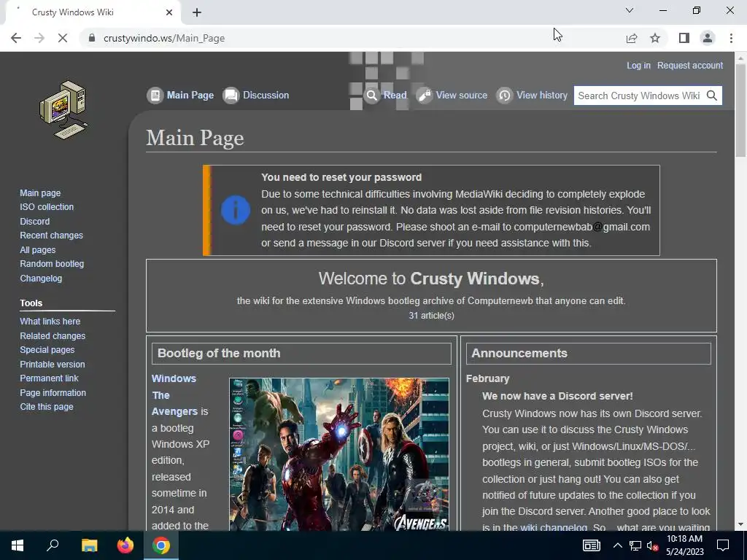747x560 pixels.
Task: Open Permanent link tool link
Action: tap(49, 378)
